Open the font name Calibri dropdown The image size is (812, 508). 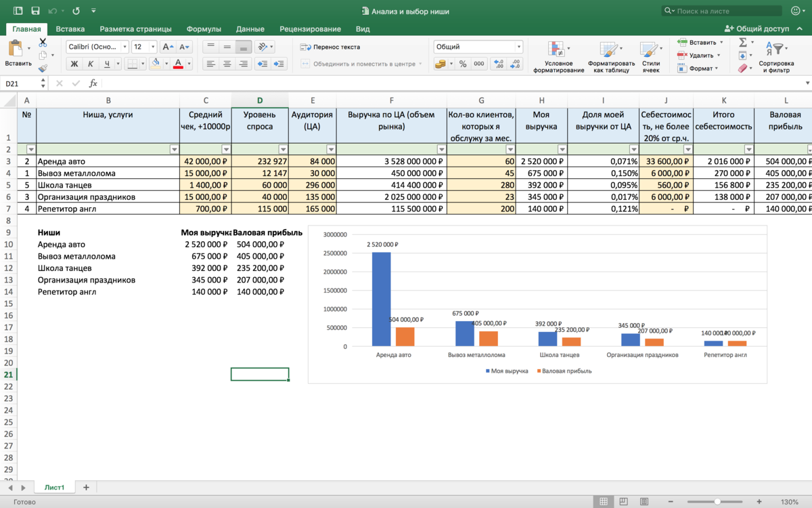124,47
